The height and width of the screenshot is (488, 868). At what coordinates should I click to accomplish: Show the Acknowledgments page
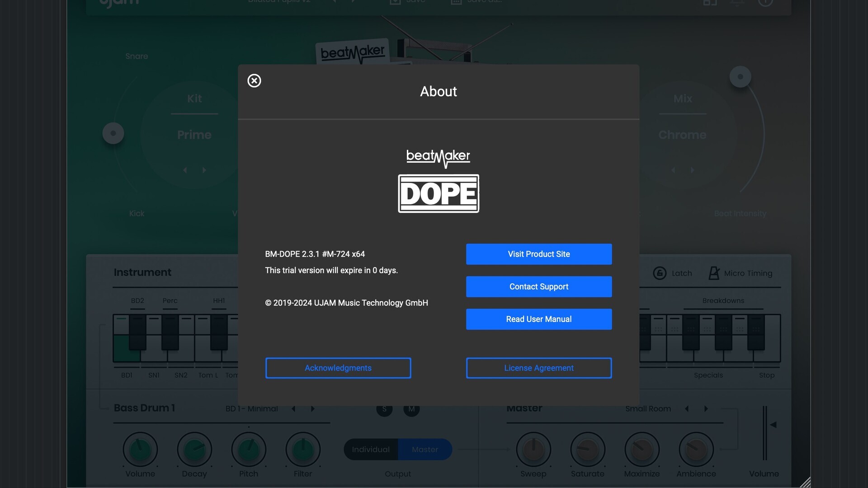click(x=338, y=368)
